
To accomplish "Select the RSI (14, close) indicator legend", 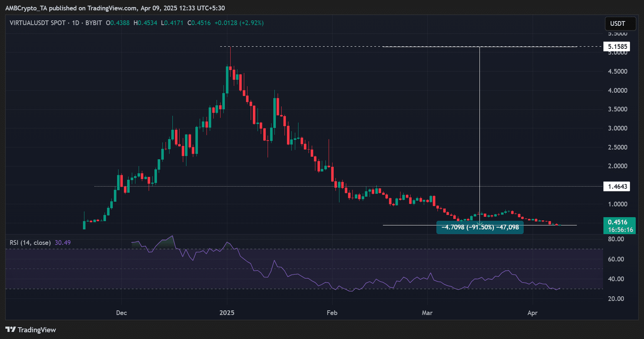I will click(x=30, y=243).
